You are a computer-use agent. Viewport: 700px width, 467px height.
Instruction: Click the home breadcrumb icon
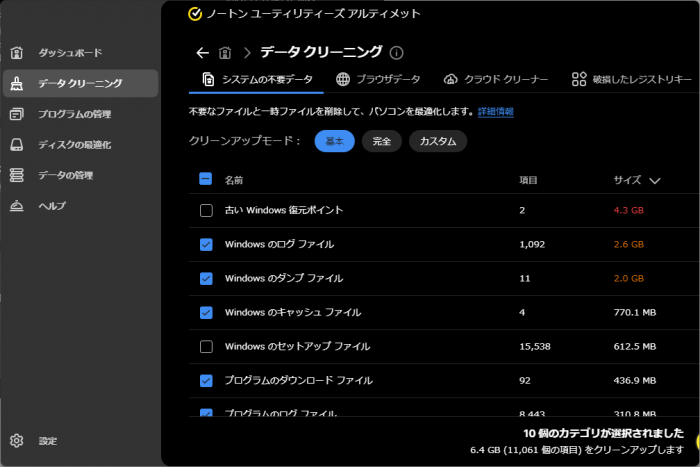click(225, 53)
